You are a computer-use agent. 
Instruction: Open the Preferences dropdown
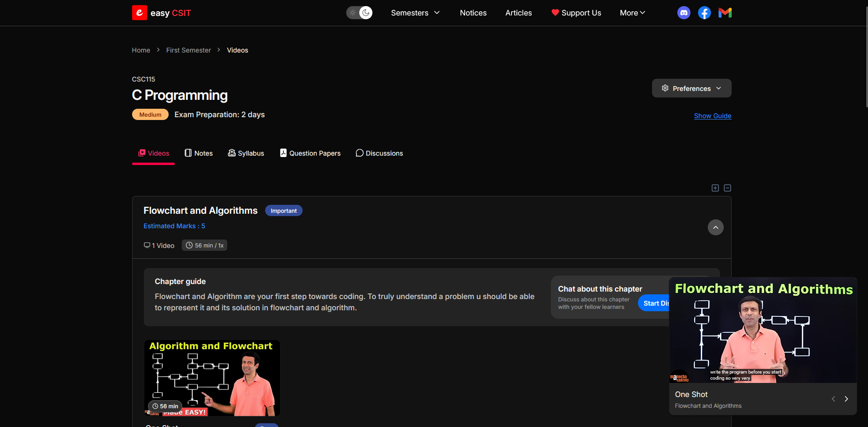click(691, 88)
